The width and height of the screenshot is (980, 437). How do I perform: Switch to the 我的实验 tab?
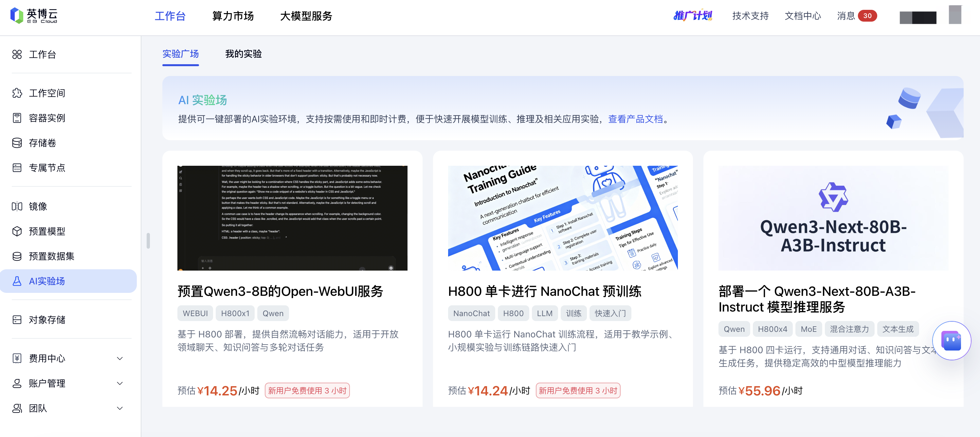coord(244,54)
